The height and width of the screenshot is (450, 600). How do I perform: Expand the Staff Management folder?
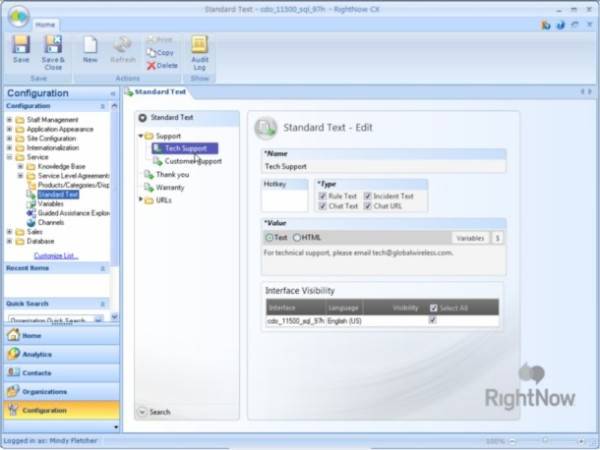tap(10, 120)
